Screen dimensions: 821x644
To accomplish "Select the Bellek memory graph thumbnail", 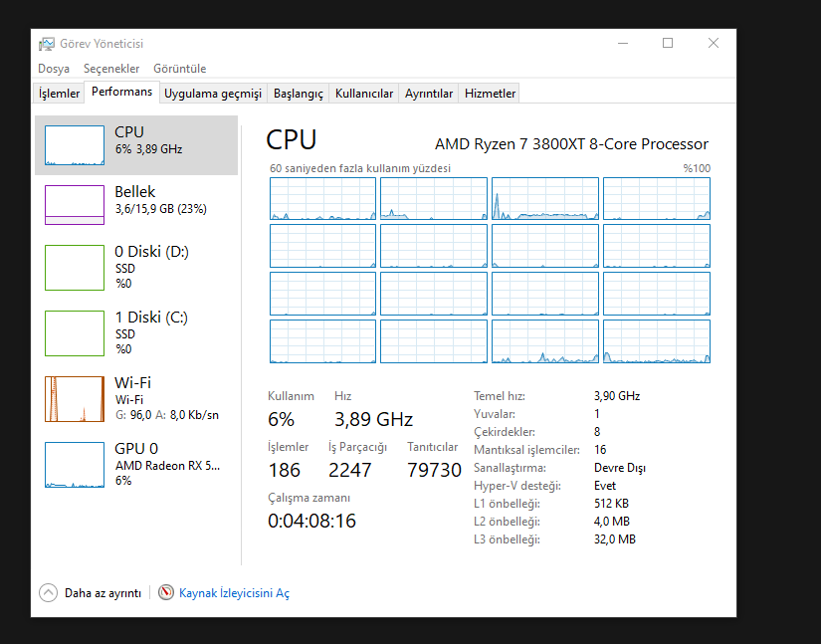I will (75, 205).
